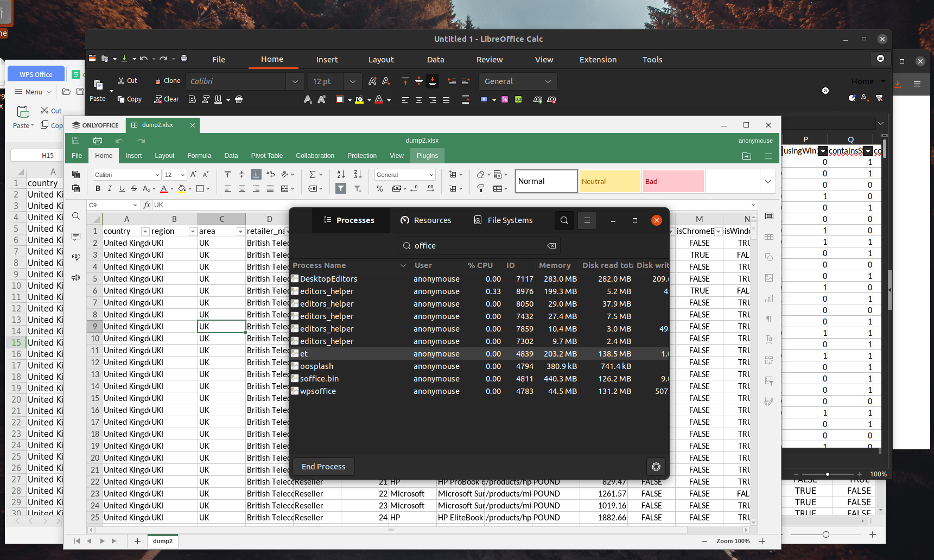934x560 pixels.
Task: Select the Neutral cell style swatch
Action: 609,181
